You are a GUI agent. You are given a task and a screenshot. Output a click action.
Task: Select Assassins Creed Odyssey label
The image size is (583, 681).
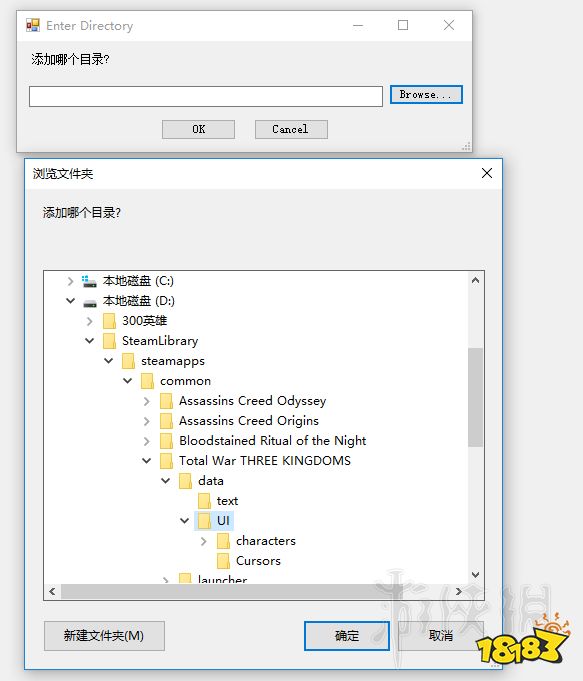click(252, 401)
